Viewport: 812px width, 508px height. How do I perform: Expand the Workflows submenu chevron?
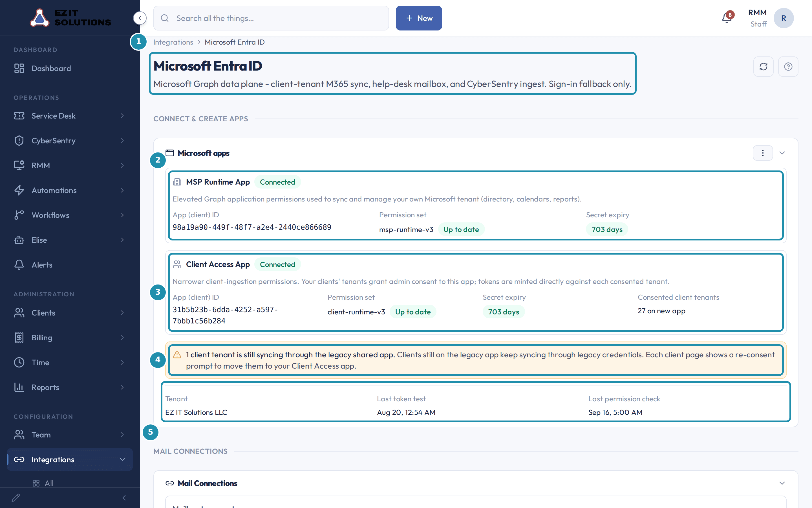tap(122, 215)
